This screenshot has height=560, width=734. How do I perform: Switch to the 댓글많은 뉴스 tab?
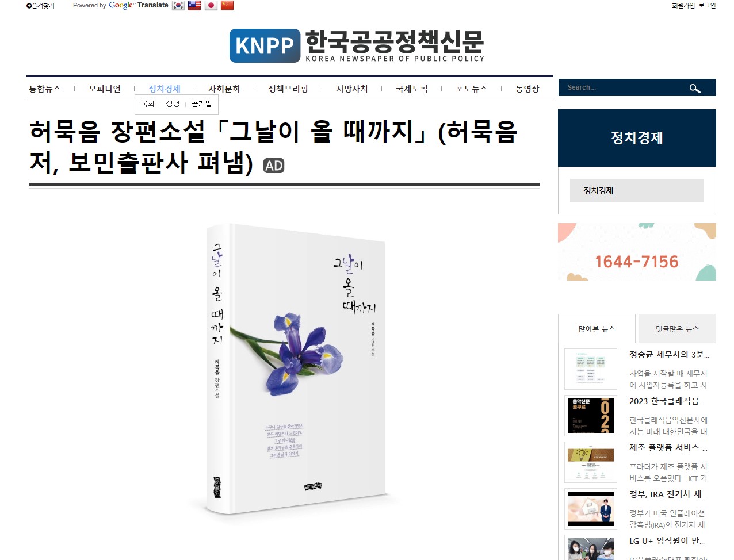click(x=678, y=329)
